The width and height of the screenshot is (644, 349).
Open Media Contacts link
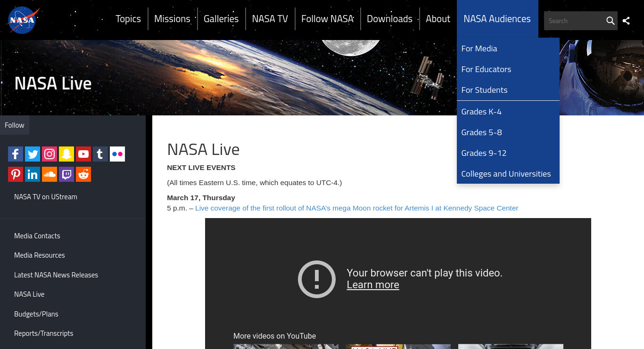coord(37,236)
